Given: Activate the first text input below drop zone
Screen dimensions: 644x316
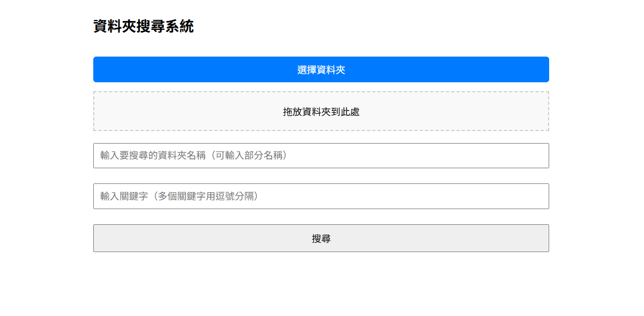Looking at the screenshot, I should [321, 156].
